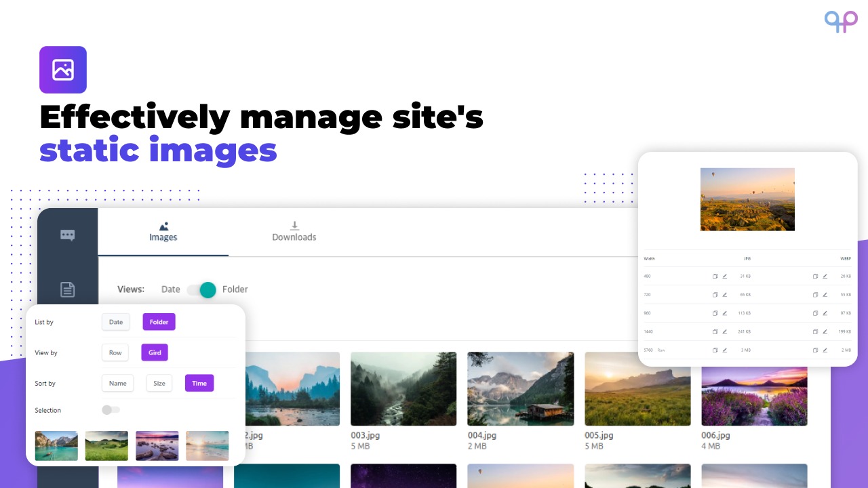Copy the 480 width WEBP link
The height and width of the screenshot is (488, 868).
click(x=815, y=277)
